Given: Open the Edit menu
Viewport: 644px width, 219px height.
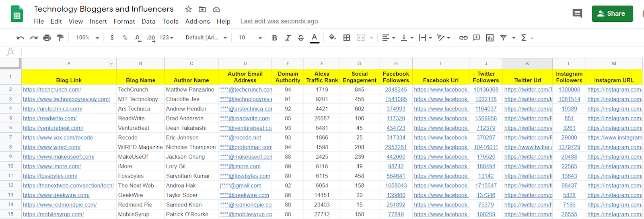Looking at the screenshot, I should pos(56,21).
